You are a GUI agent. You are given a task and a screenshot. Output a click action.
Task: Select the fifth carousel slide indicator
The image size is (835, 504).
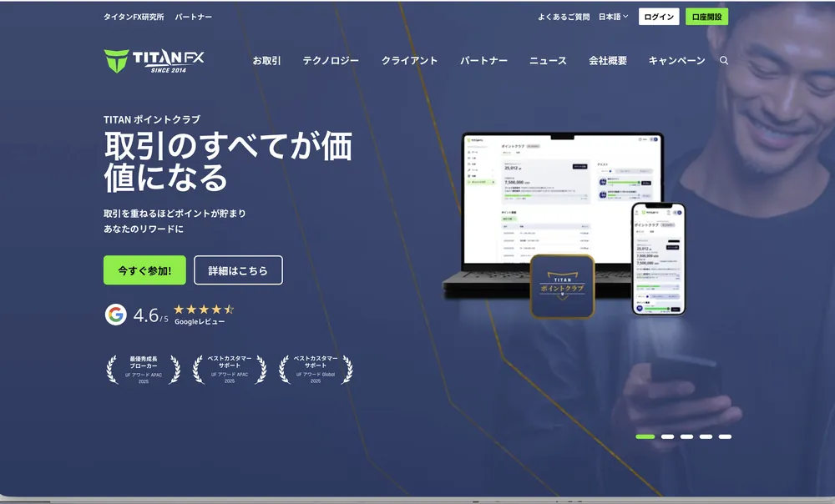tap(725, 436)
